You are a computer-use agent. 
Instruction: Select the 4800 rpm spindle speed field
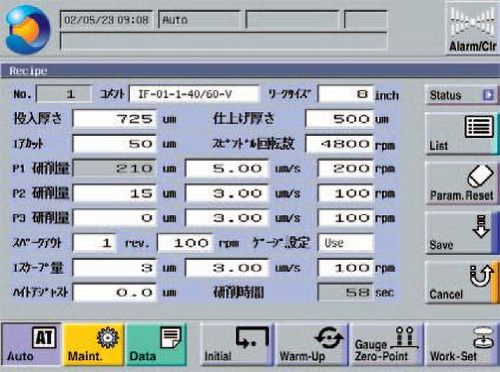[x=339, y=144]
